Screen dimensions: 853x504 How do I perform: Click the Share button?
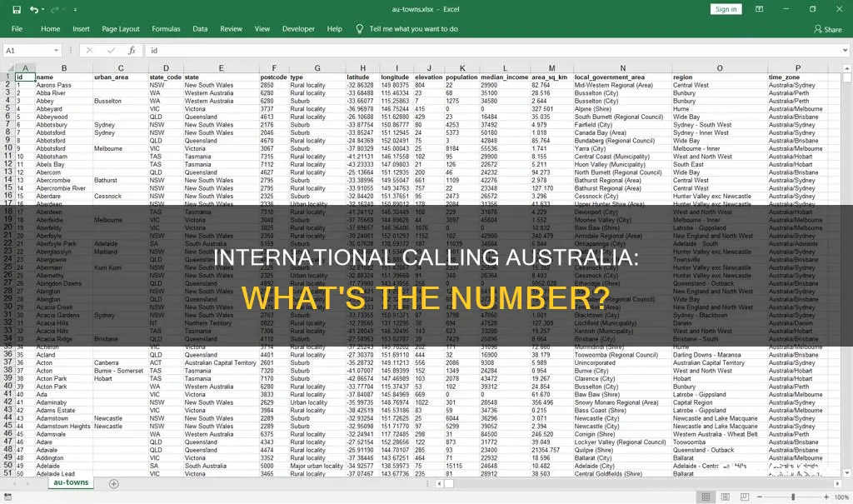click(827, 29)
